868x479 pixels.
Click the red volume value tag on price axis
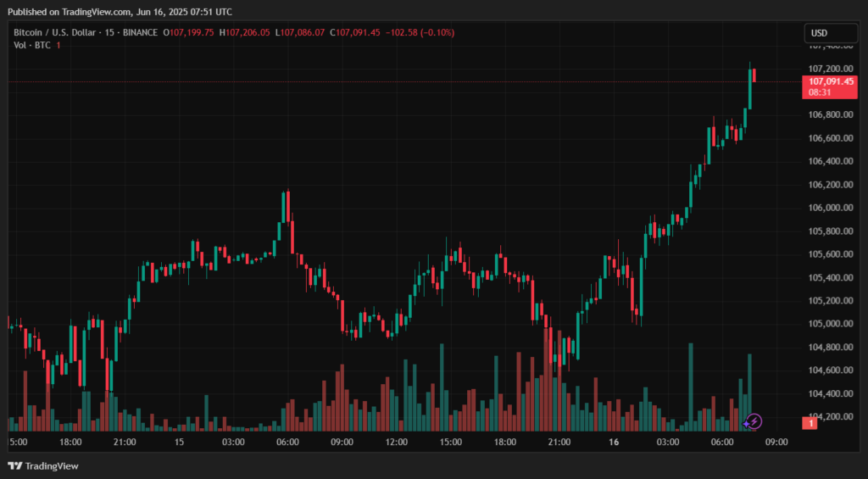coord(810,422)
